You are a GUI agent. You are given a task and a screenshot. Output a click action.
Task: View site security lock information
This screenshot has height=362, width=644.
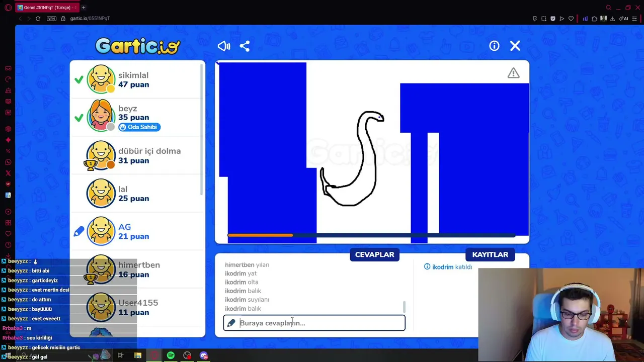coord(63,19)
